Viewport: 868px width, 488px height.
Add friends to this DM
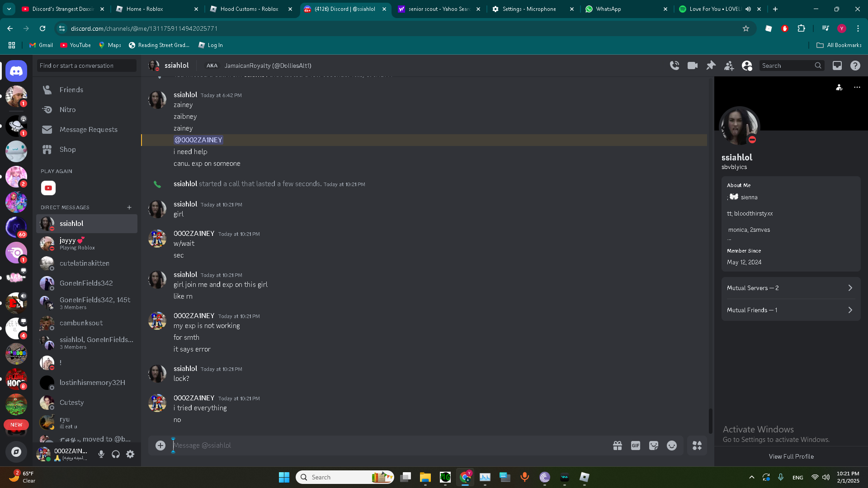[729, 66]
